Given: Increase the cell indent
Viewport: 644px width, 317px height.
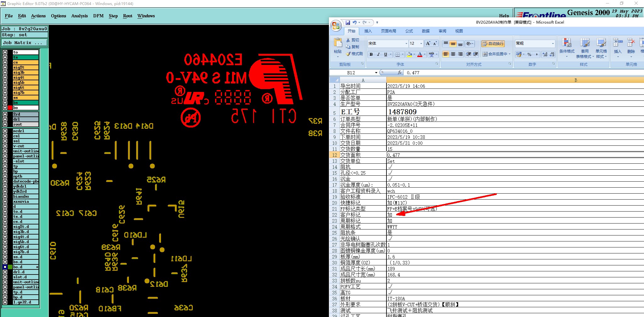Looking at the screenshot, I should (476, 54).
